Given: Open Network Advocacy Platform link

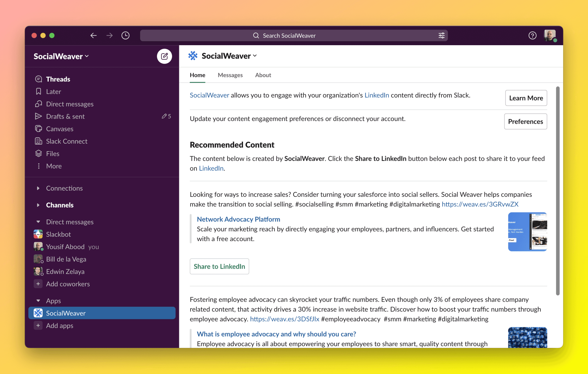Looking at the screenshot, I should (239, 220).
